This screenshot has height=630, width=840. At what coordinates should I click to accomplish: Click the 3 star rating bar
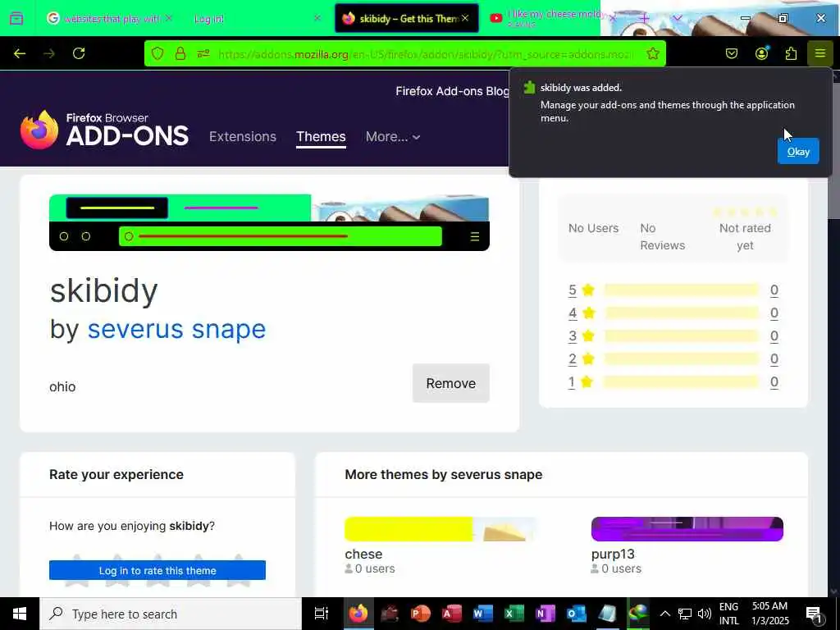click(682, 336)
